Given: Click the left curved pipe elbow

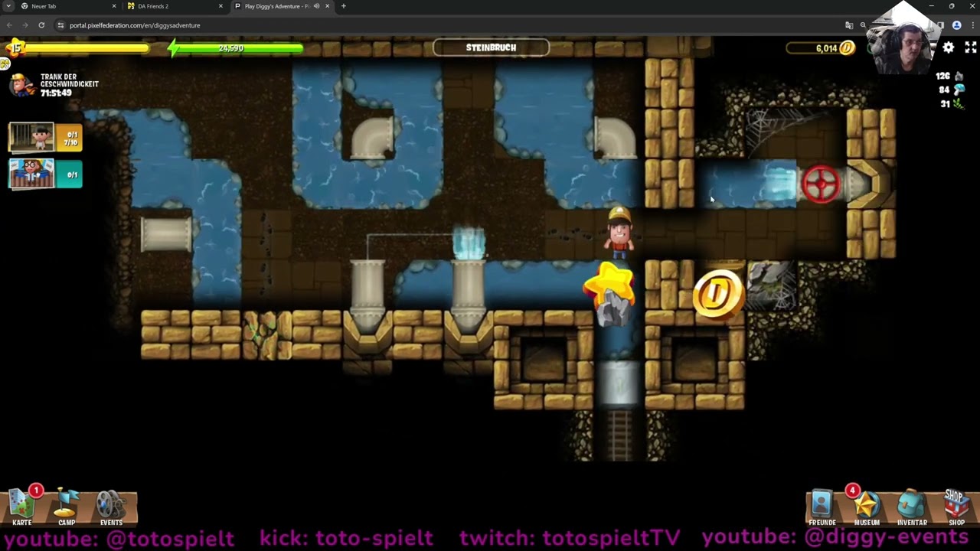Looking at the screenshot, I should [x=373, y=136].
